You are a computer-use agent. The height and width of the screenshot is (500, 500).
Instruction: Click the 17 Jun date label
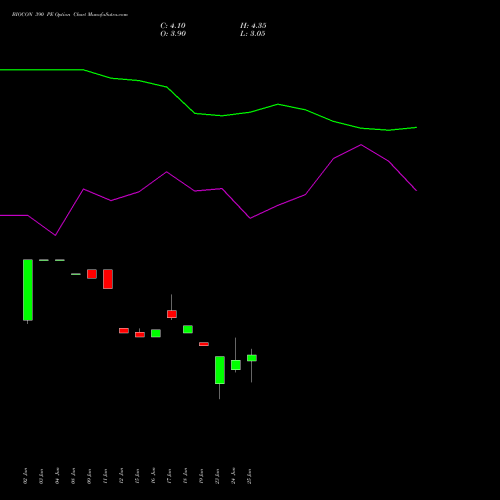pos(170,476)
